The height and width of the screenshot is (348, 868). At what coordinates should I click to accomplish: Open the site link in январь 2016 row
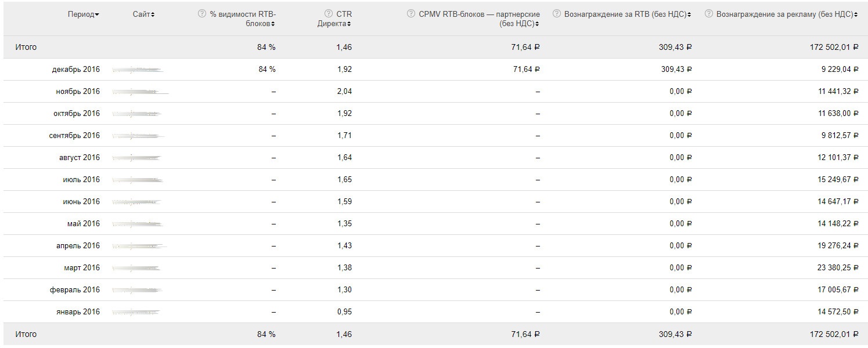pyautogui.click(x=135, y=312)
